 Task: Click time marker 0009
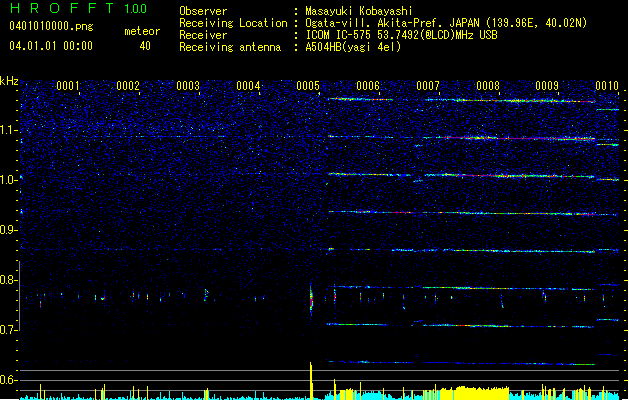coord(547,86)
